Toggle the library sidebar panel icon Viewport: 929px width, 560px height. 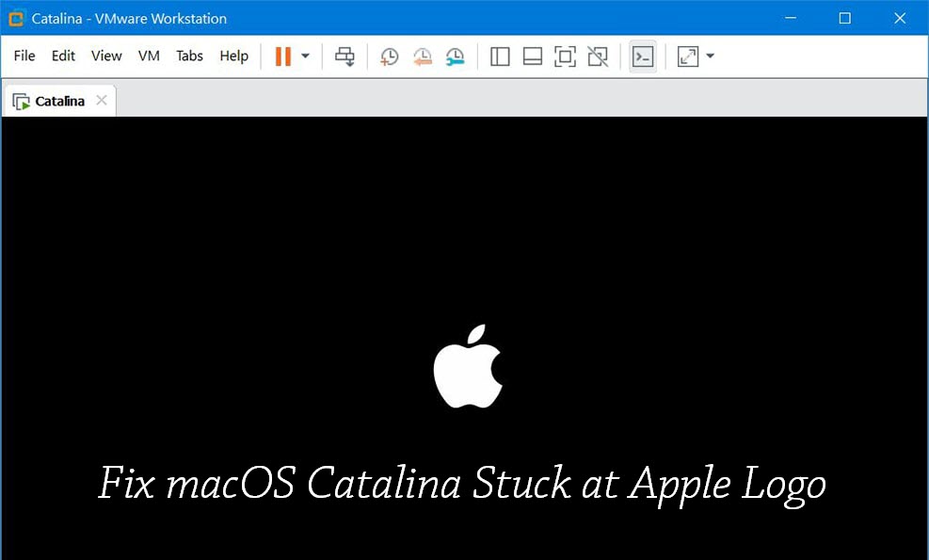click(500, 56)
